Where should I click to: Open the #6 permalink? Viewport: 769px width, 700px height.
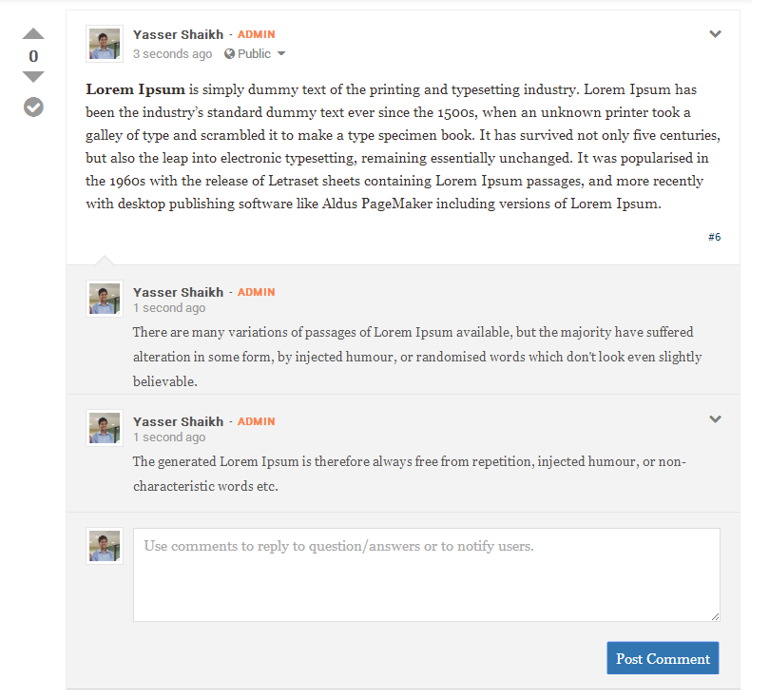click(714, 237)
